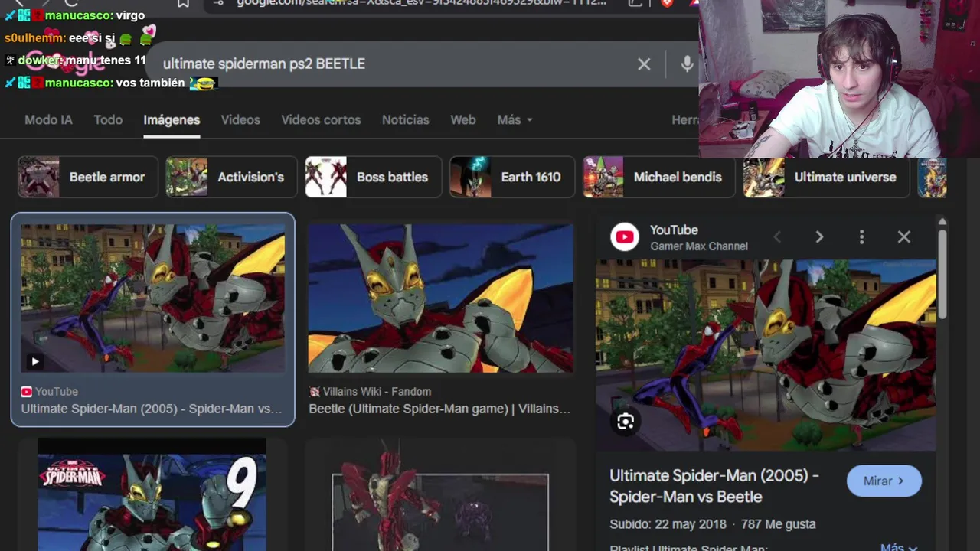The image size is (980, 551).
Task: Close the image preview panel
Action: pos(904,237)
